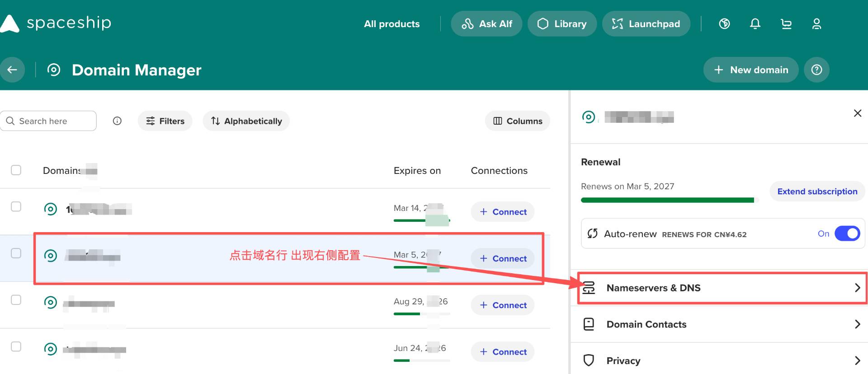Click the currency selector icon in header
The image size is (868, 374).
pyautogui.click(x=724, y=24)
